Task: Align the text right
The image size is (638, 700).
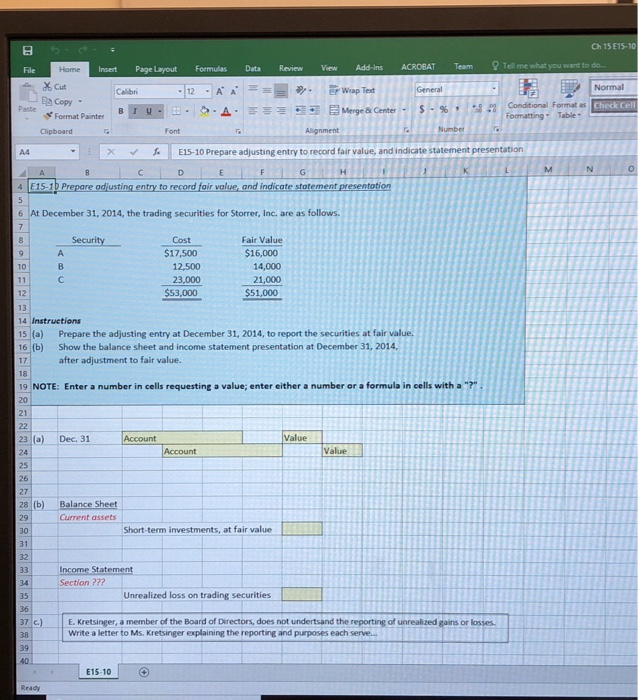Action: coord(281,110)
